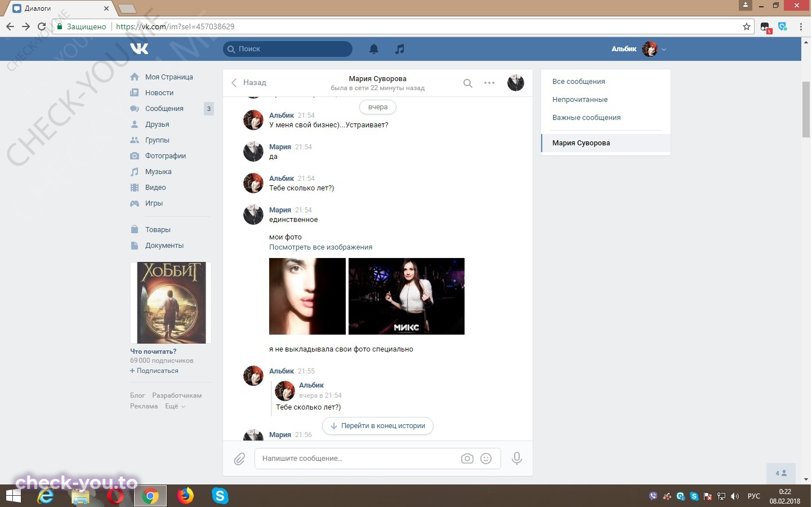
Task: Click the friends online counter button
Action: tap(781, 473)
